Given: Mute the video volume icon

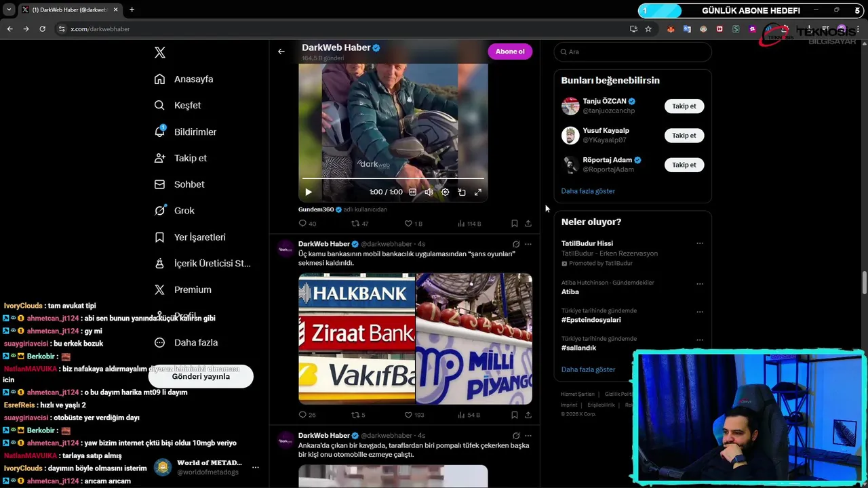Looking at the screenshot, I should pyautogui.click(x=429, y=192).
